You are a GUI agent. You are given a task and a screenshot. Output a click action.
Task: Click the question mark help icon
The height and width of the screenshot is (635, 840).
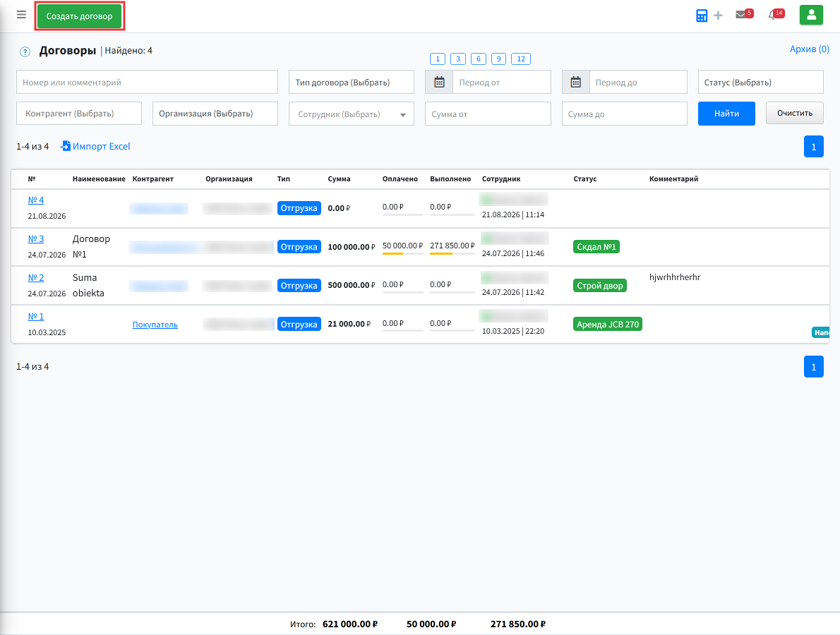click(x=25, y=52)
